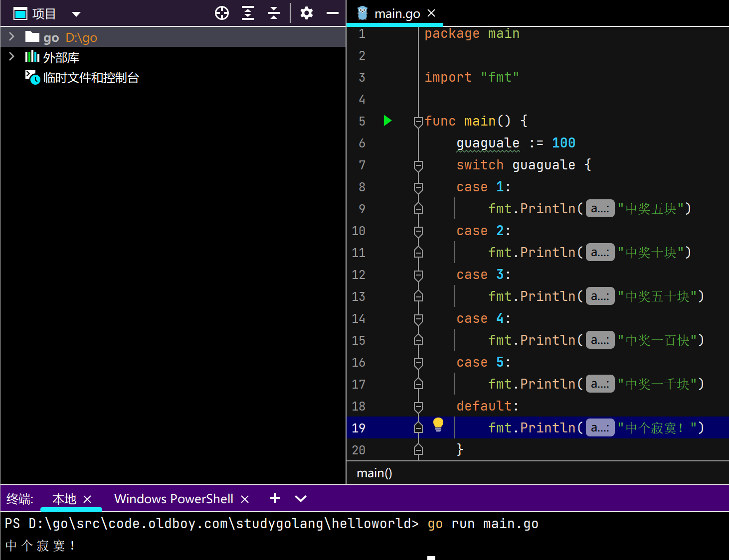Click the project view window icon
Image resolution: width=729 pixels, height=560 pixels.
[20, 14]
